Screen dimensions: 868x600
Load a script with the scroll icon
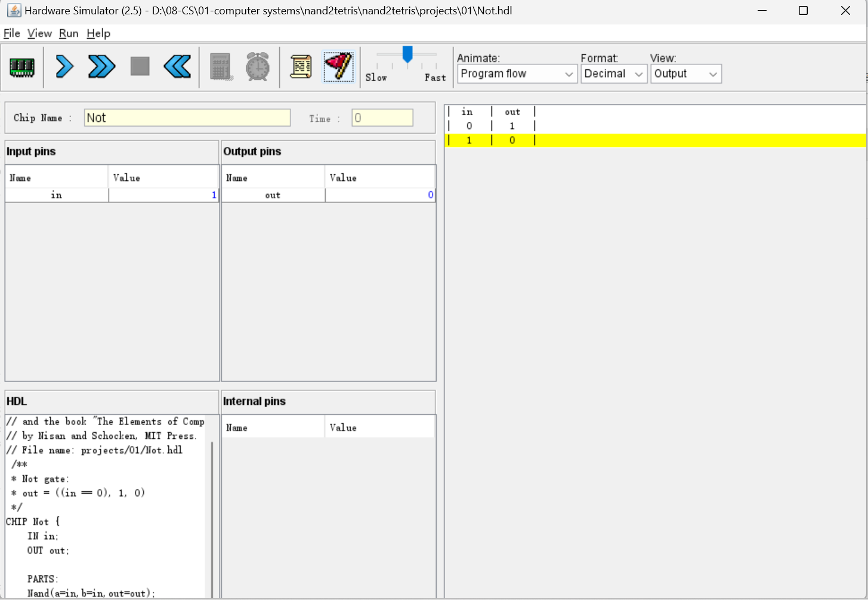(301, 67)
